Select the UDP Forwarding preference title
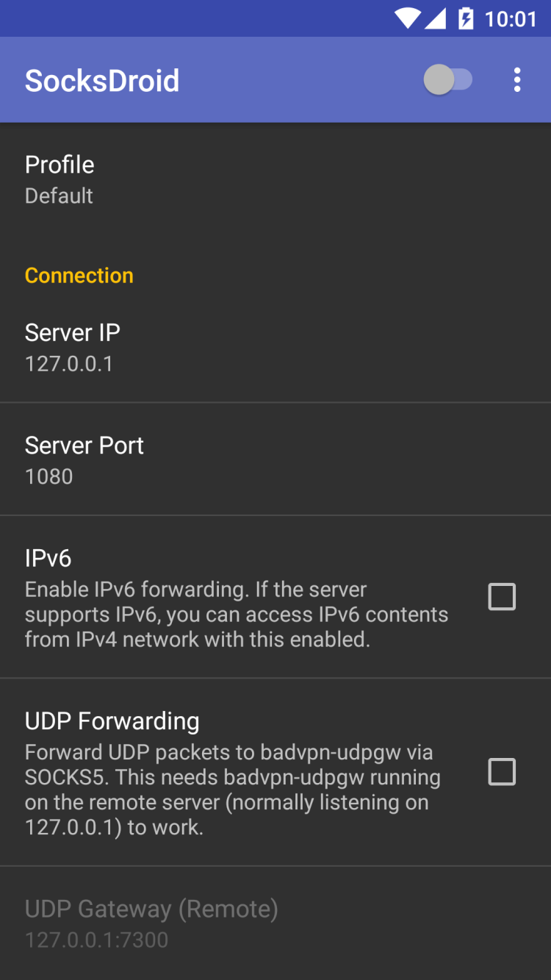The height and width of the screenshot is (980, 551). coord(112,721)
